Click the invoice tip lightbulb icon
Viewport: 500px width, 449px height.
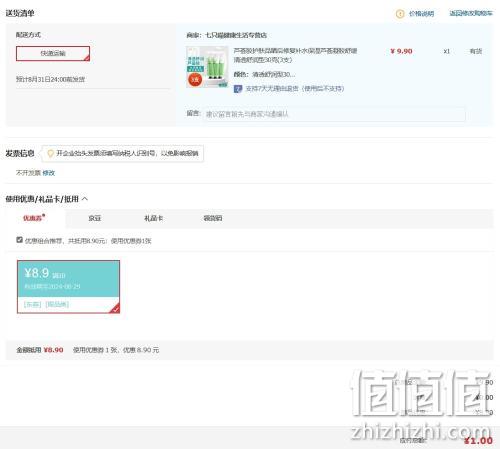tap(50, 153)
